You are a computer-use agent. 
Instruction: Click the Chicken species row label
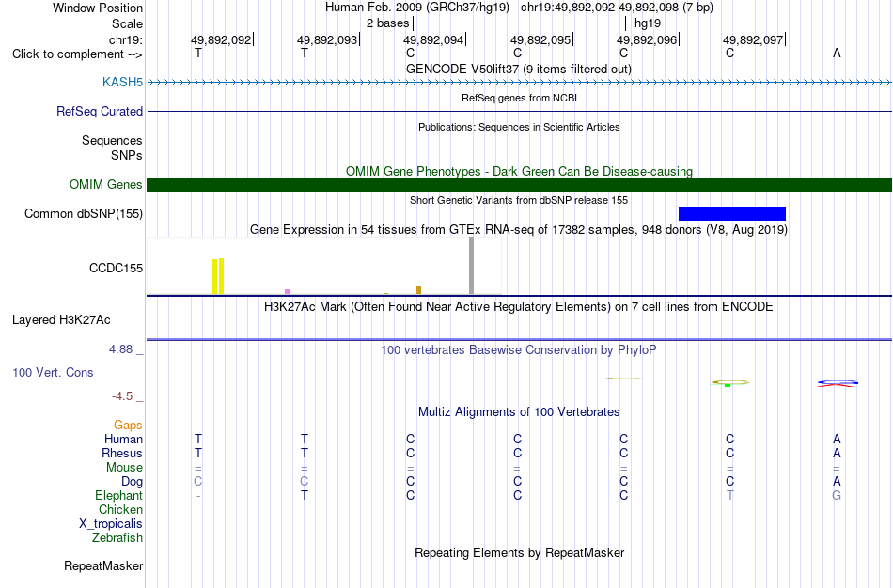coord(120,509)
